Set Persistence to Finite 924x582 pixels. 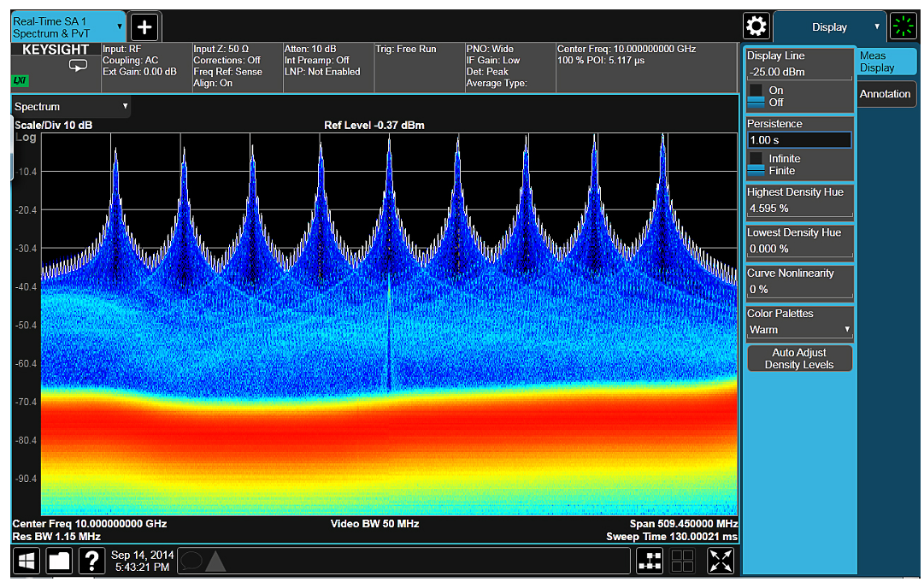coord(772,171)
